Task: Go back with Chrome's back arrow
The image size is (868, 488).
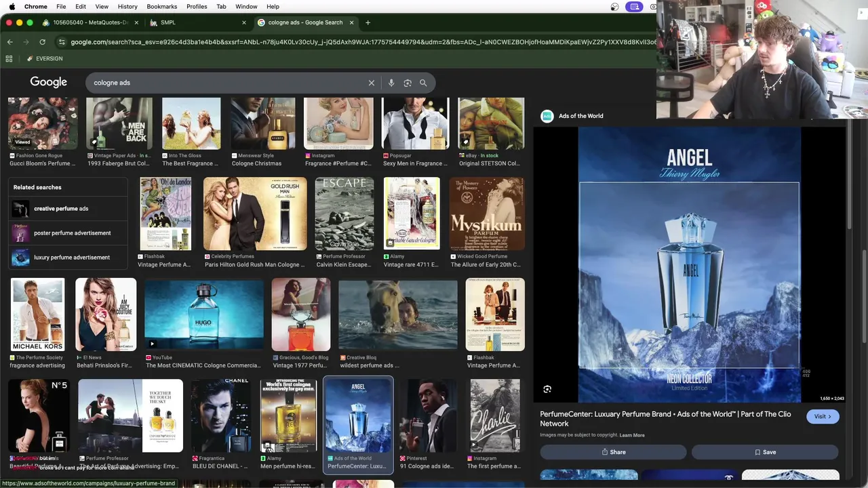Action: [9, 42]
